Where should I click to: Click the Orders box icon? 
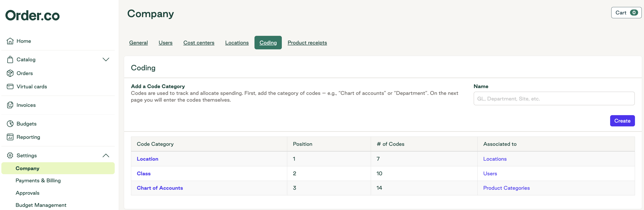tap(10, 73)
